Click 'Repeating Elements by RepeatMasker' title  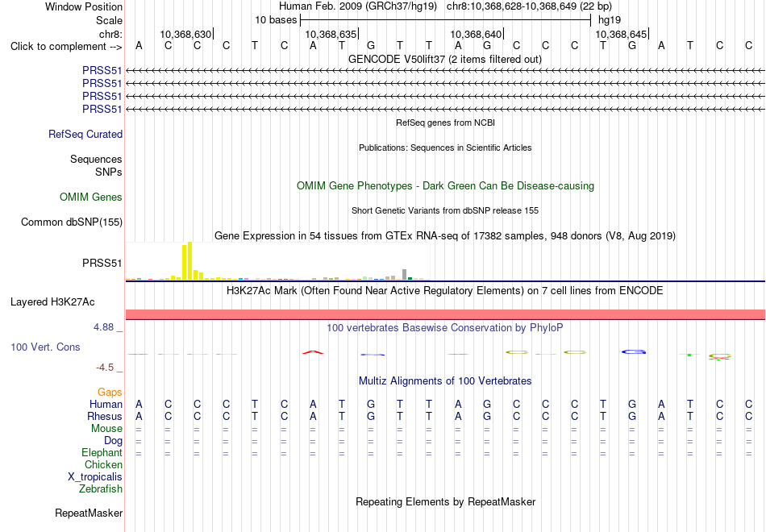click(x=446, y=501)
